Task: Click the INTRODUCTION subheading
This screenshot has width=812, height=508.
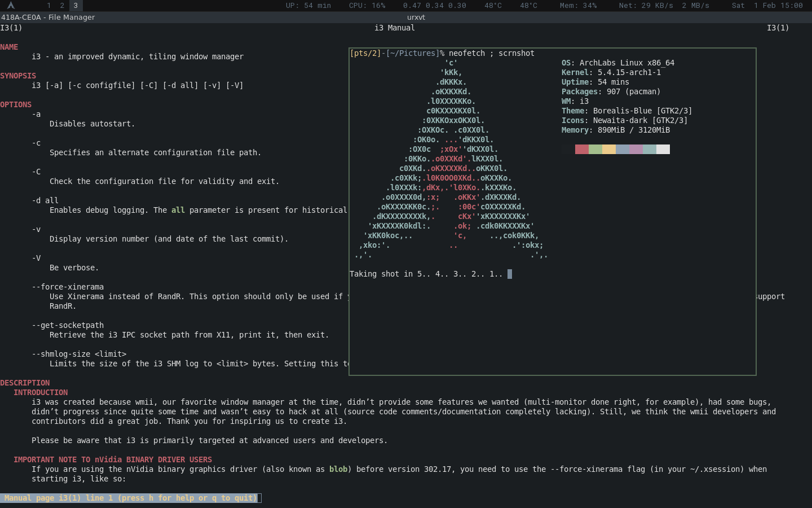Action: click(x=41, y=392)
